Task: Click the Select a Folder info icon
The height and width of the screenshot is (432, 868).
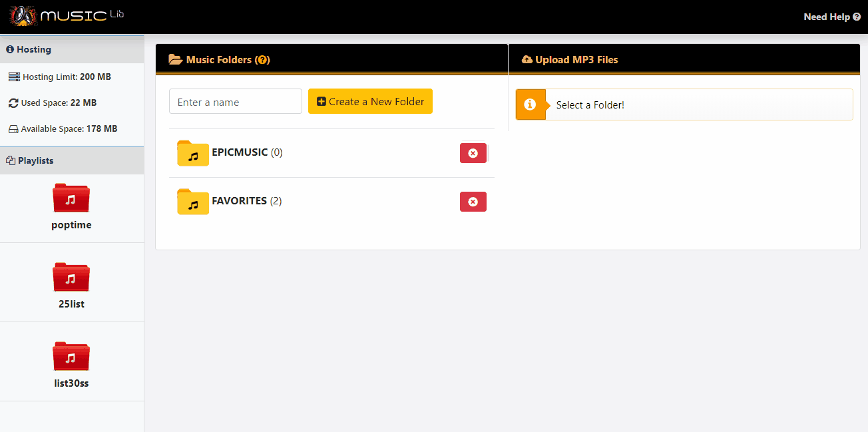Action: [530, 105]
